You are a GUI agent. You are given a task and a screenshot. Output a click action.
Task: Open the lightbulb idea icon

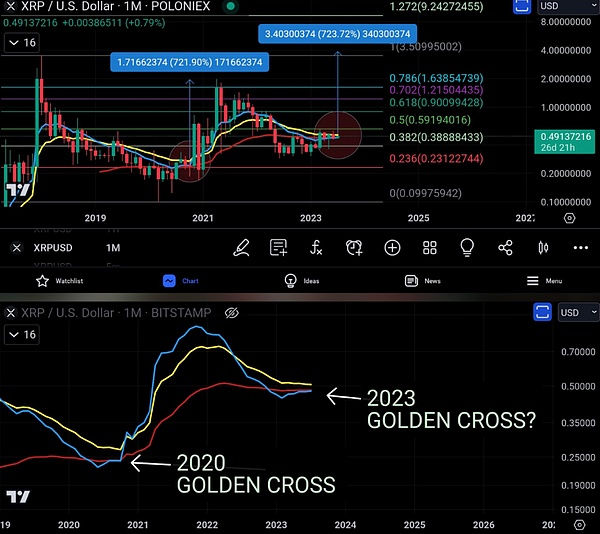[x=467, y=248]
